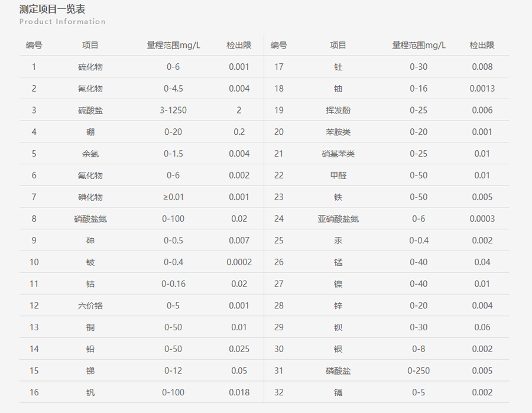The image size is (532, 413).
Task: Click the 0.007 detection limit
Action: click(239, 240)
